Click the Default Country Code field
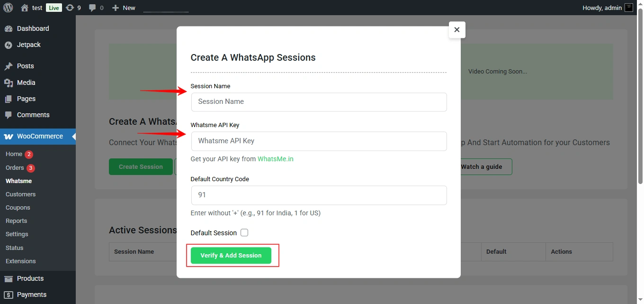The height and width of the screenshot is (304, 644). [x=319, y=195]
